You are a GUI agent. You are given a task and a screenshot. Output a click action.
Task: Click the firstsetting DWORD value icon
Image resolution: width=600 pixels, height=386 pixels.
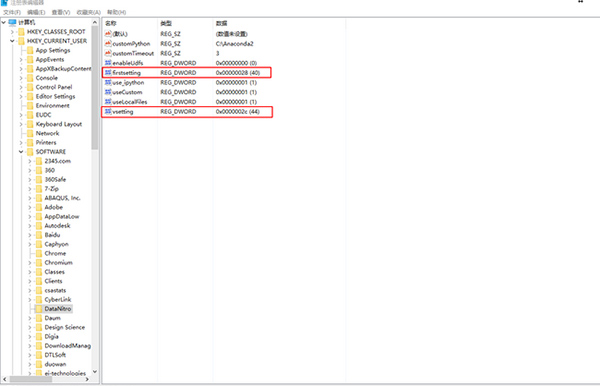108,73
